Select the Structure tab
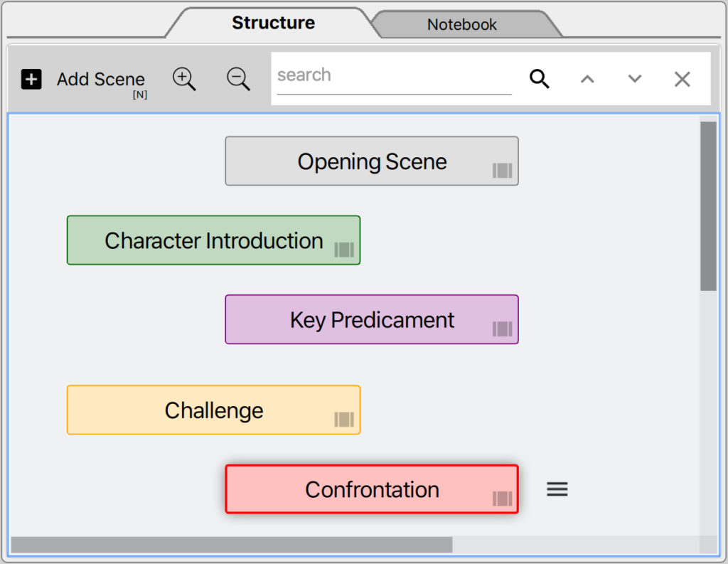Image resolution: width=728 pixels, height=564 pixels. pos(274,23)
